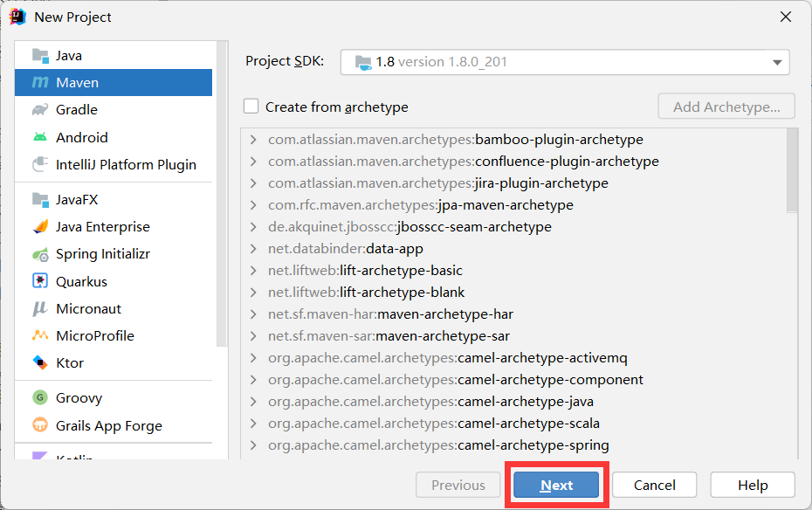Select 'data-app' archetype row text
This screenshot has width=812, height=510.
pyautogui.click(x=395, y=249)
